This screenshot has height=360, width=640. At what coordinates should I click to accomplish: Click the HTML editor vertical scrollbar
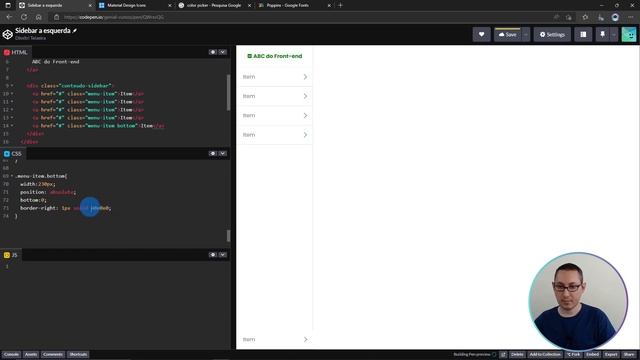(228, 93)
